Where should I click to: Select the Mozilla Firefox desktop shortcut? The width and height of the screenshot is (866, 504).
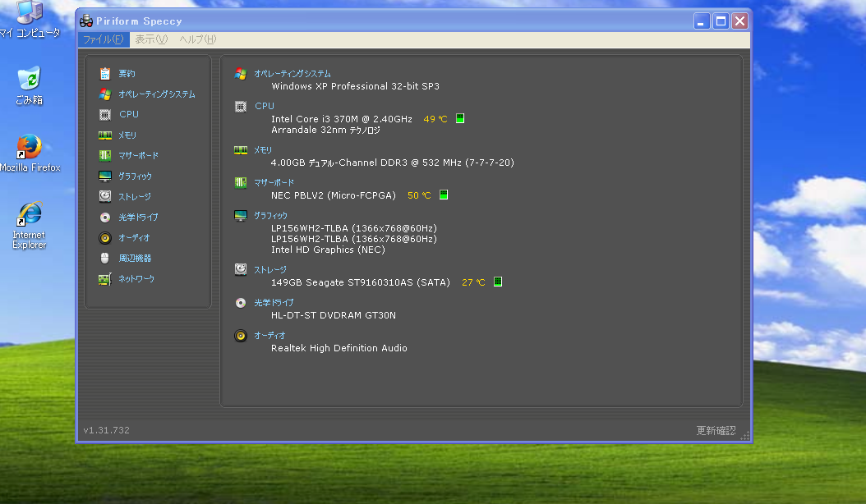tap(30, 153)
